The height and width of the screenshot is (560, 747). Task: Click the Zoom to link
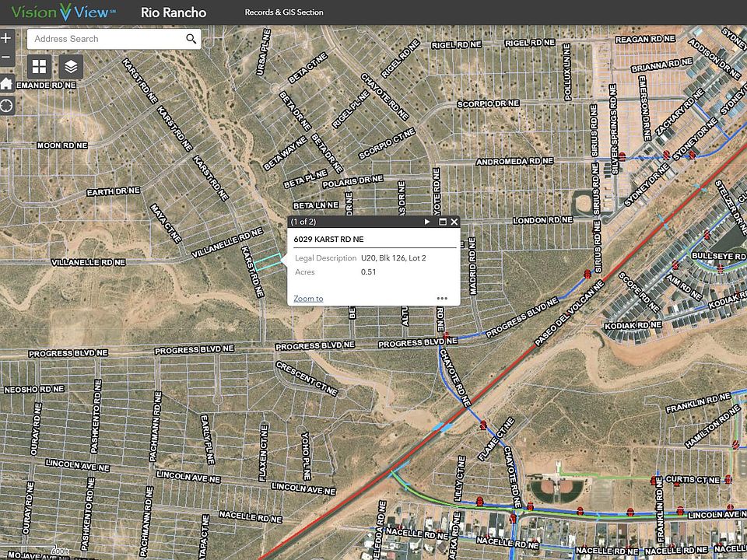[308, 299]
